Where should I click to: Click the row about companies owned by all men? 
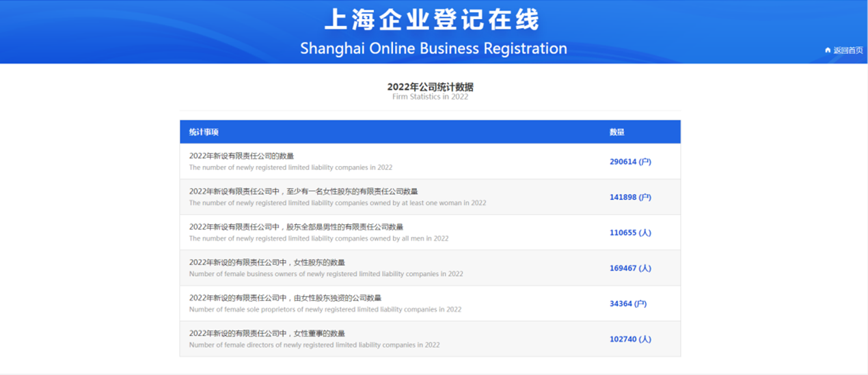click(296, 227)
